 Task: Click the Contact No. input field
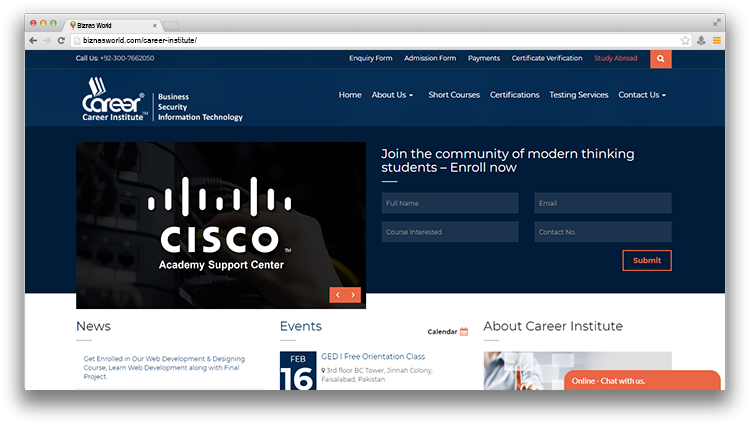[603, 232]
